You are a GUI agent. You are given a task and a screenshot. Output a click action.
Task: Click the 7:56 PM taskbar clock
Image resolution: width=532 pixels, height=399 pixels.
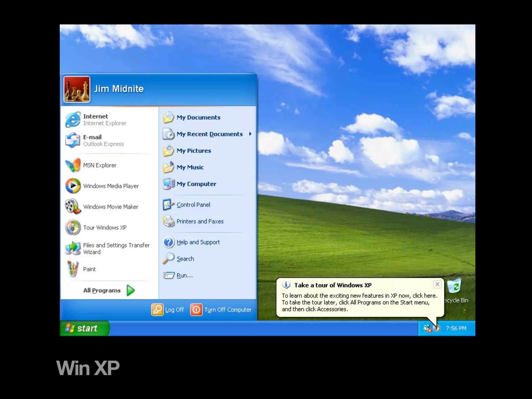point(456,328)
